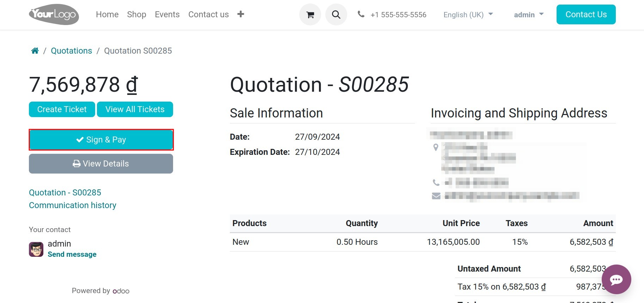Click the 0.50 Hours quantity cell

click(357, 242)
